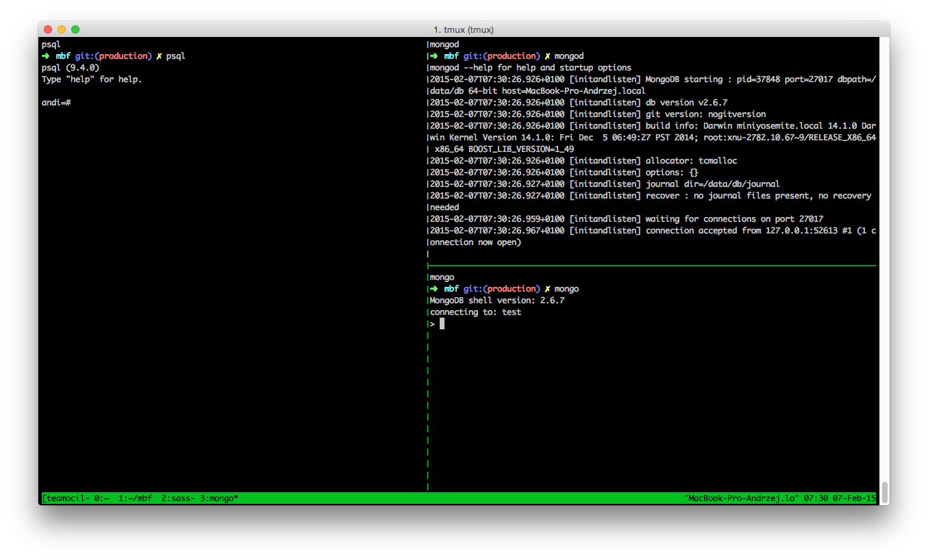Click the yellow minimize window button
Image resolution: width=928 pixels, height=560 pixels.
coord(62,29)
